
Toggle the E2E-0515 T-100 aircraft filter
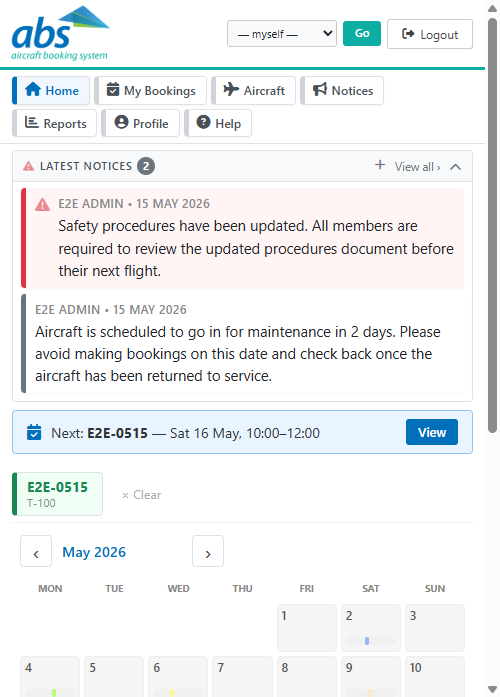coord(57,494)
